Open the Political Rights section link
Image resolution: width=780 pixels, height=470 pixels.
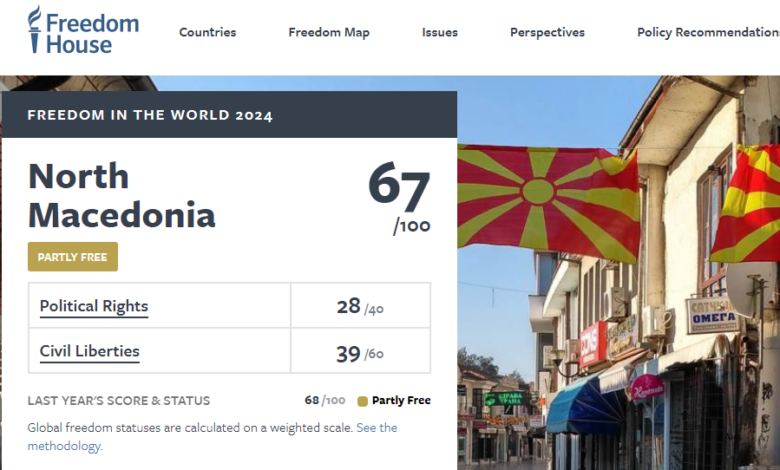[94, 307]
